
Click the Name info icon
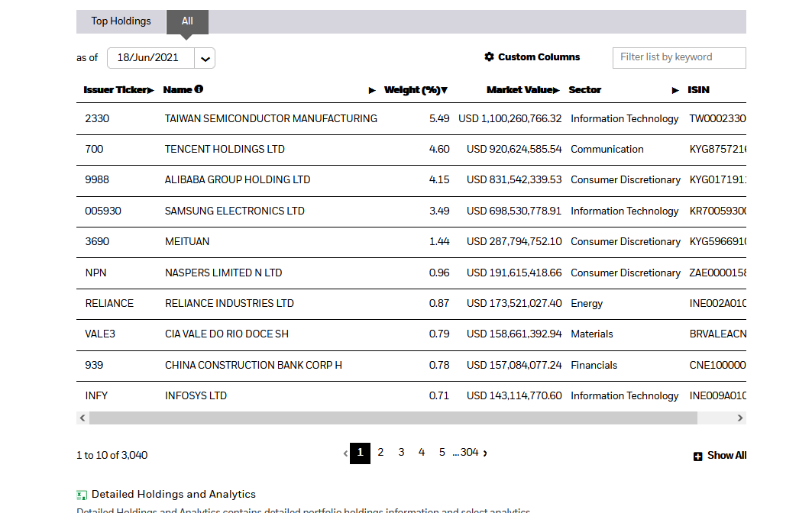pyautogui.click(x=199, y=89)
